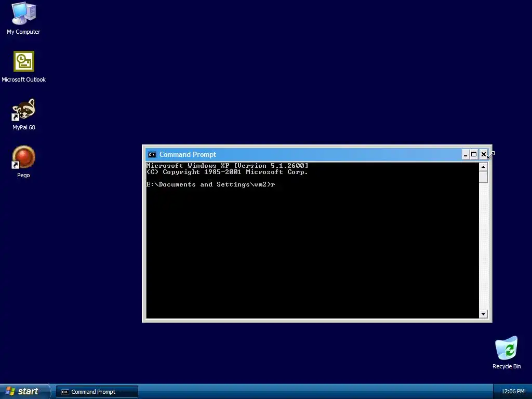This screenshot has width=532, height=399.
Task: Click the '(C) Copyright 1985-2001 Microsoft Corp.' line
Action: point(228,172)
